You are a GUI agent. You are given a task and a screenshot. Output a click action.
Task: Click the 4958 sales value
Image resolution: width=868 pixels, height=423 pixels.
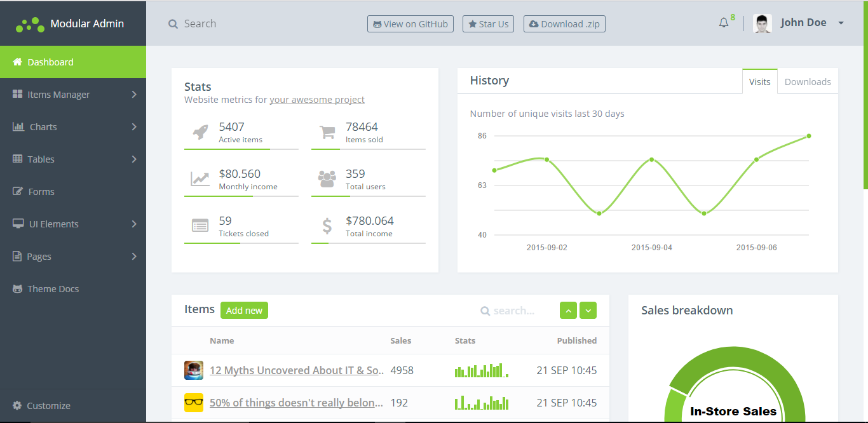click(402, 370)
